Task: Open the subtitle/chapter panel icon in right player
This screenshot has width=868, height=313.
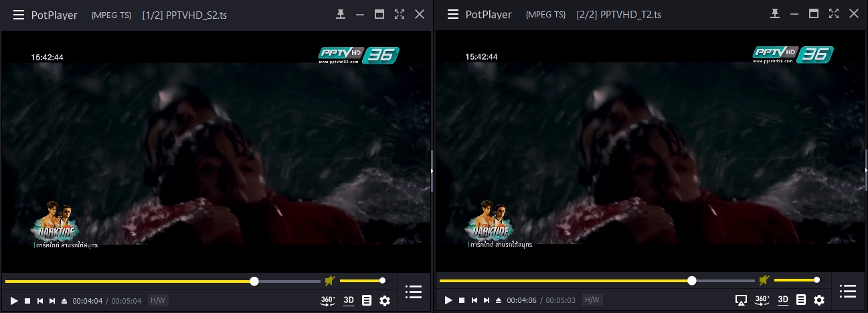Action: pyautogui.click(x=801, y=301)
